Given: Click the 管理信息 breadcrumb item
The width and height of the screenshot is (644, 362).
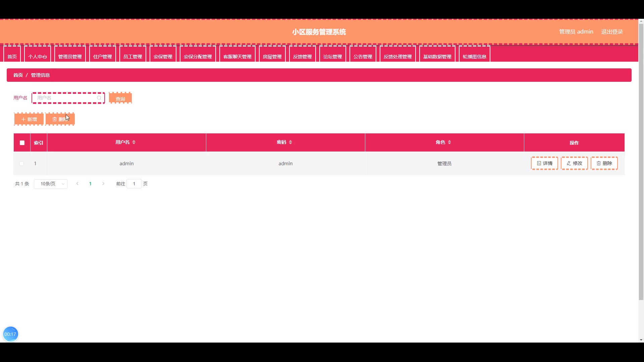Looking at the screenshot, I should tap(40, 75).
